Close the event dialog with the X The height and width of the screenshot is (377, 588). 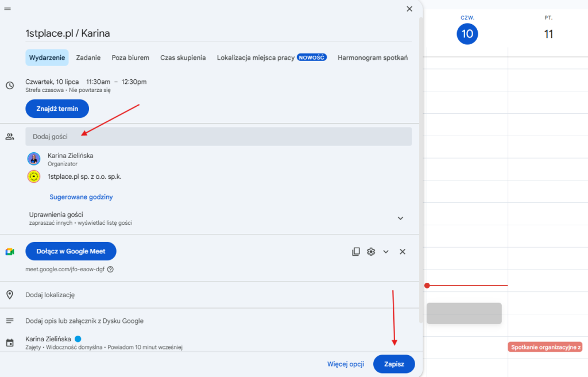point(409,9)
